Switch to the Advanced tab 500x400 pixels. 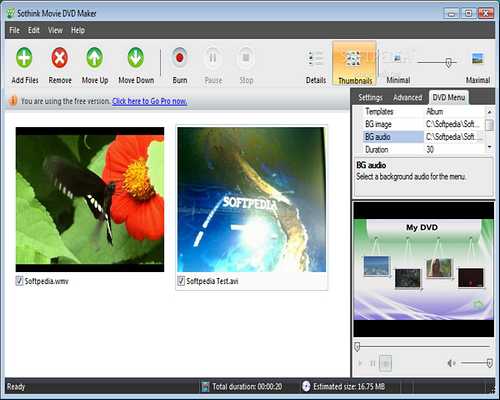[407, 98]
